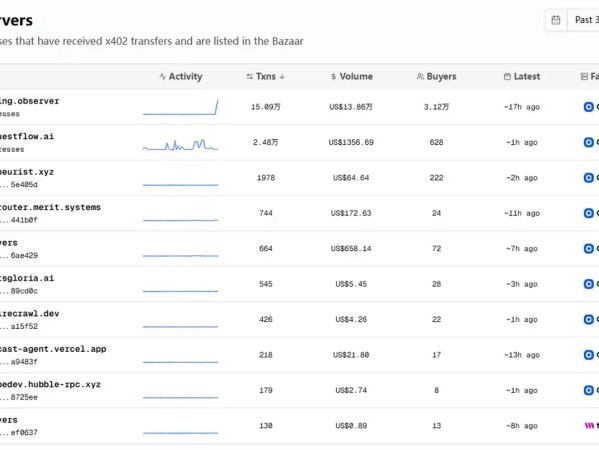Click the US$658.14 volume value
Image resolution: width=599 pixels, height=450 pixels.
point(351,249)
